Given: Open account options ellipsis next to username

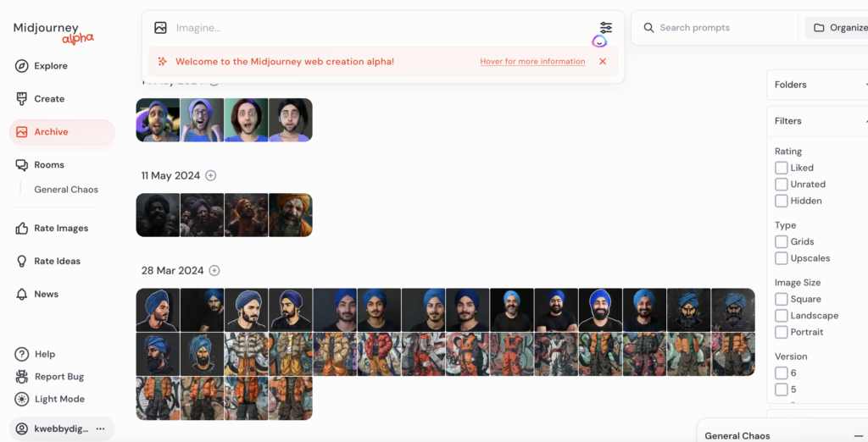Looking at the screenshot, I should coord(100,428).
